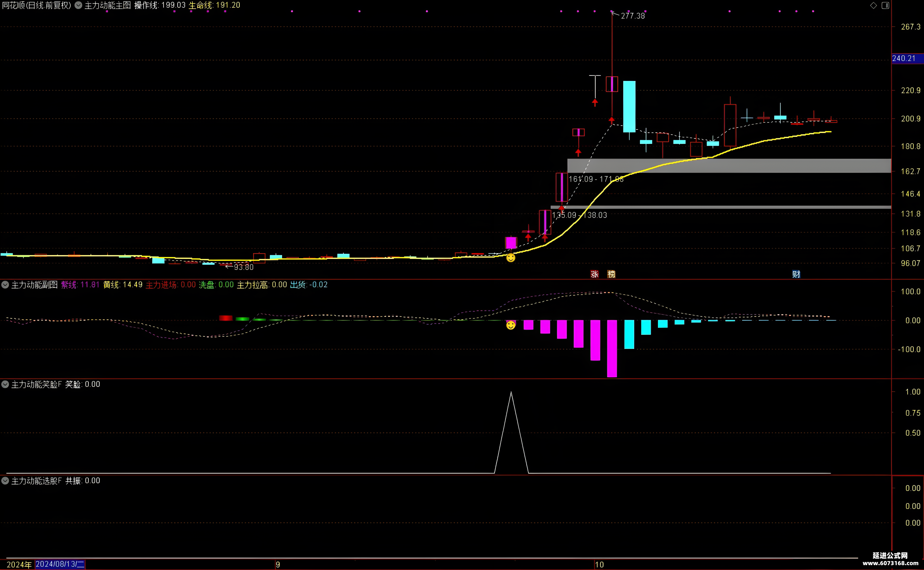The image size is (924, 570).
Task: Click the 93.80 low price label
Action: [x=244, y=267]
